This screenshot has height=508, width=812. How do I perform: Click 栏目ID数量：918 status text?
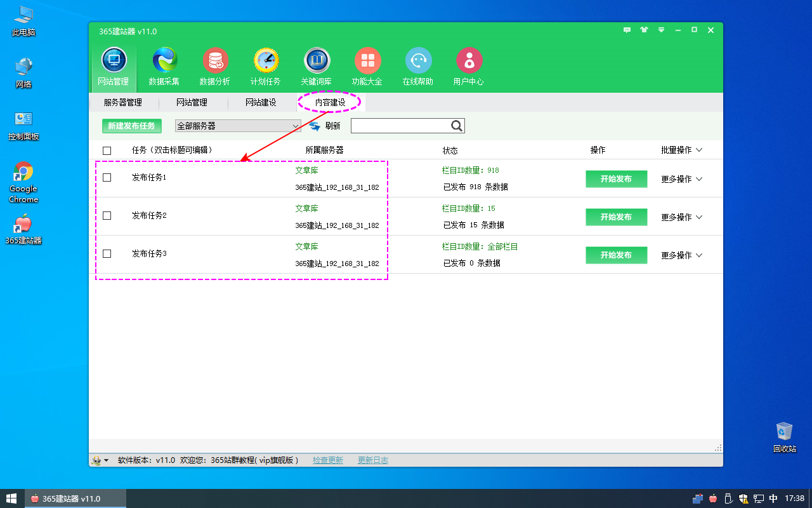471,170
